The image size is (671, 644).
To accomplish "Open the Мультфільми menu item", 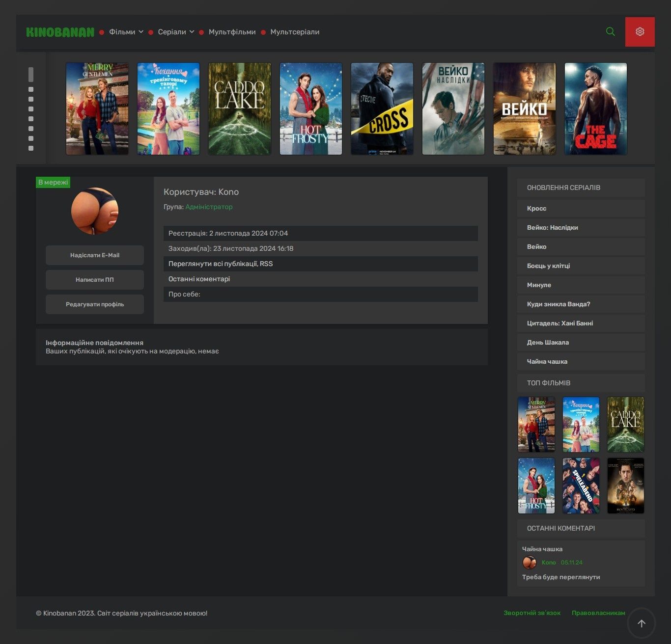I will pos(232,32).
